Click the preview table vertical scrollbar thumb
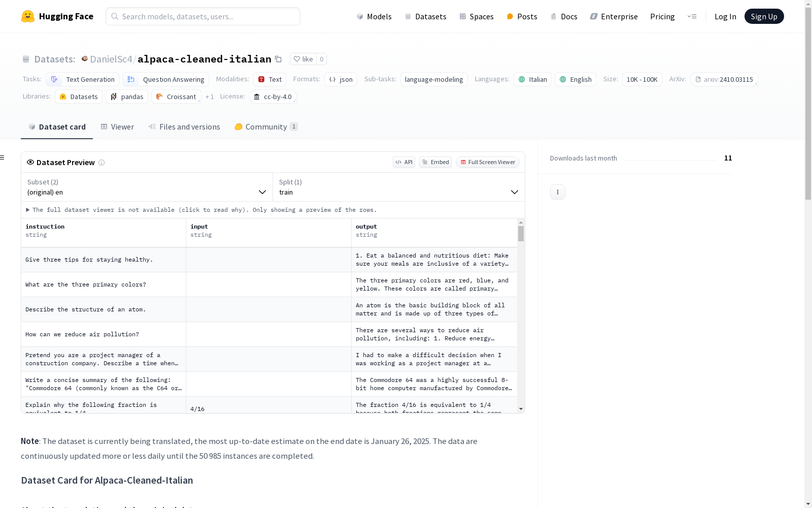Viewport: 812px width, 508px height. pos(521,234)
